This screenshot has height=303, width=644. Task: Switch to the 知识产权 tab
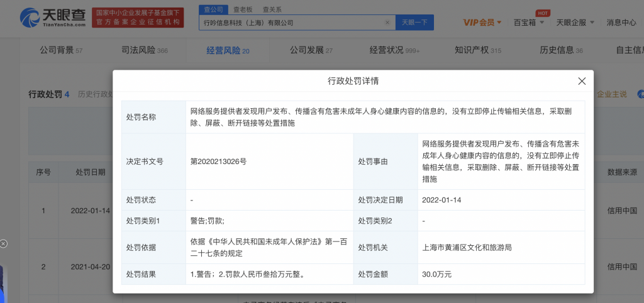point(478,50)
